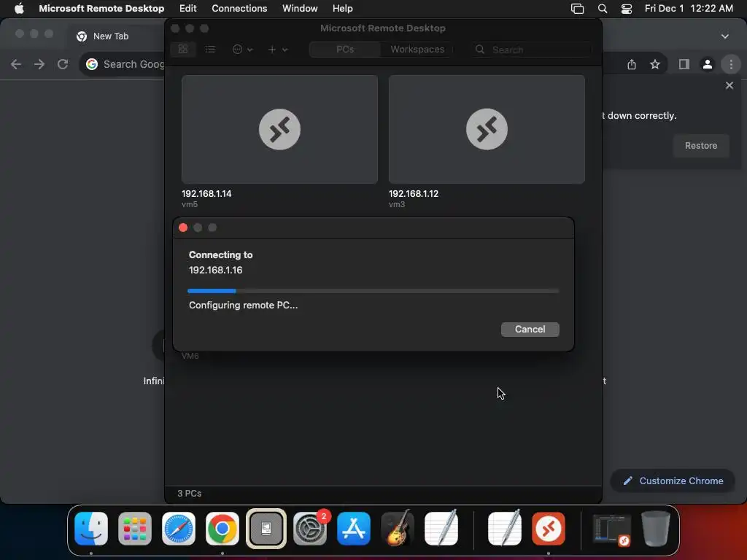Open the Help menu
The width and height of the screenshot is (747, 560).
343,8
